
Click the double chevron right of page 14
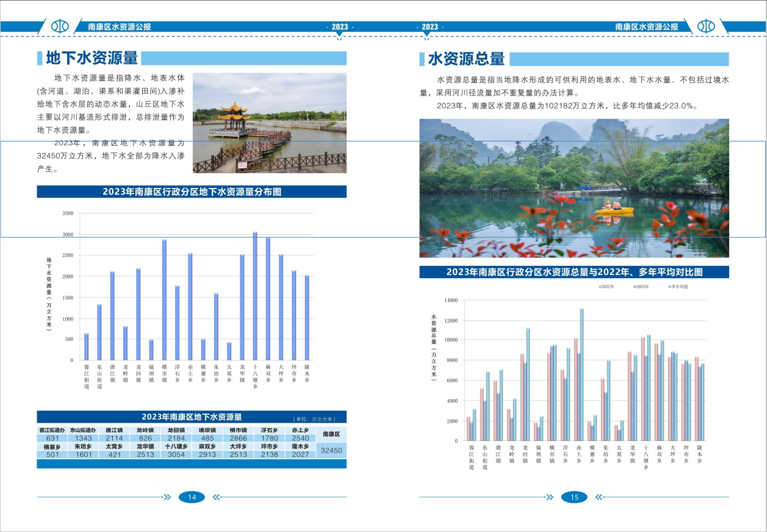point(217,497)
